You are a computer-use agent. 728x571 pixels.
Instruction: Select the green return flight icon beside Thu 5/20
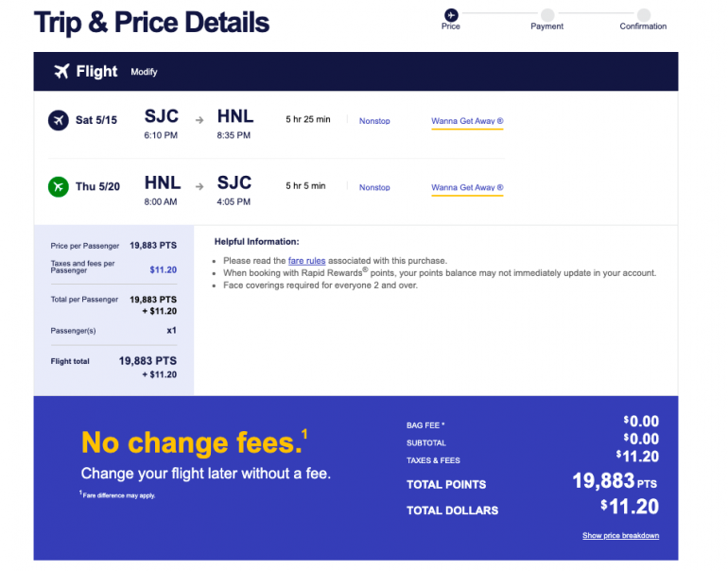tap(59, 187)
